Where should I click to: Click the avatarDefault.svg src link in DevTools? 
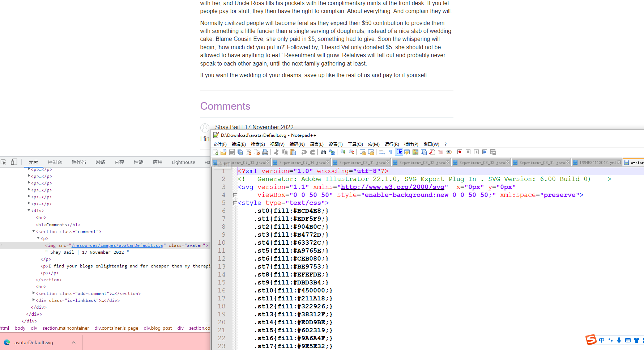point(118,245)
